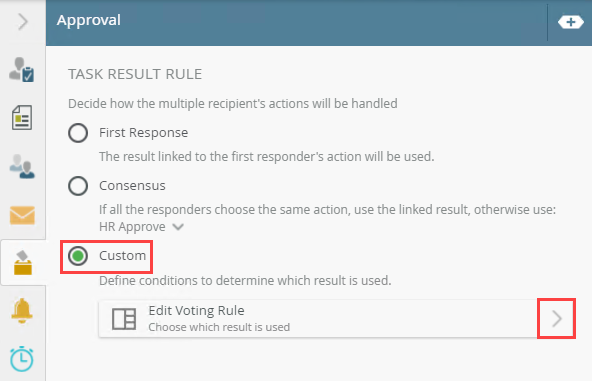Select the Recipients people icon

coord(22,167)
